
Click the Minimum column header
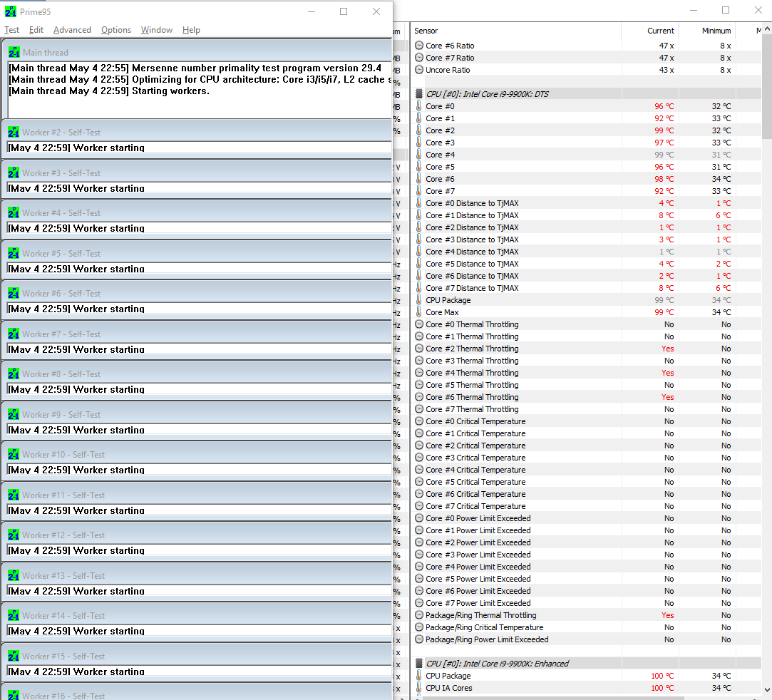coord(706,31)
